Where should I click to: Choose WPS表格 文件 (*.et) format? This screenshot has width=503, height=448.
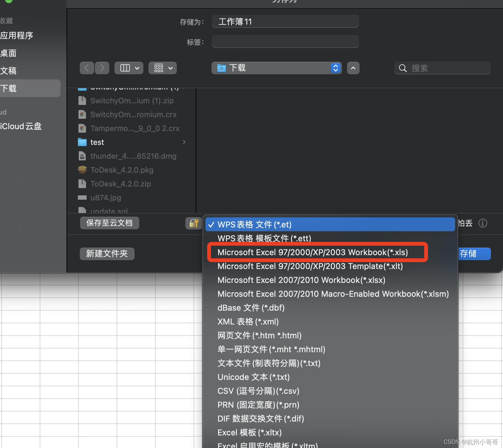pyautogui.click(x=330, y=224)
